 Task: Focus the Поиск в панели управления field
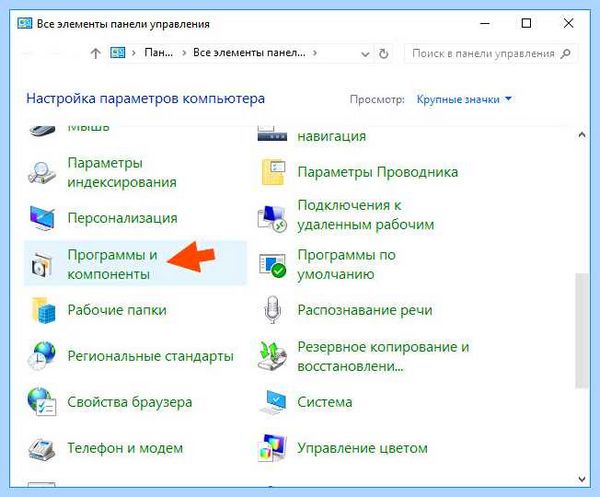pos(491,53)
